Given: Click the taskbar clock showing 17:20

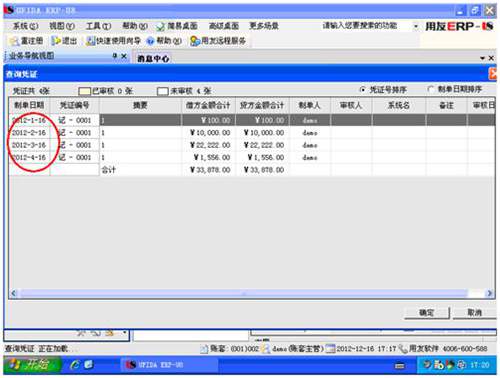Looking at the screenshot, I should pos(480,365).
